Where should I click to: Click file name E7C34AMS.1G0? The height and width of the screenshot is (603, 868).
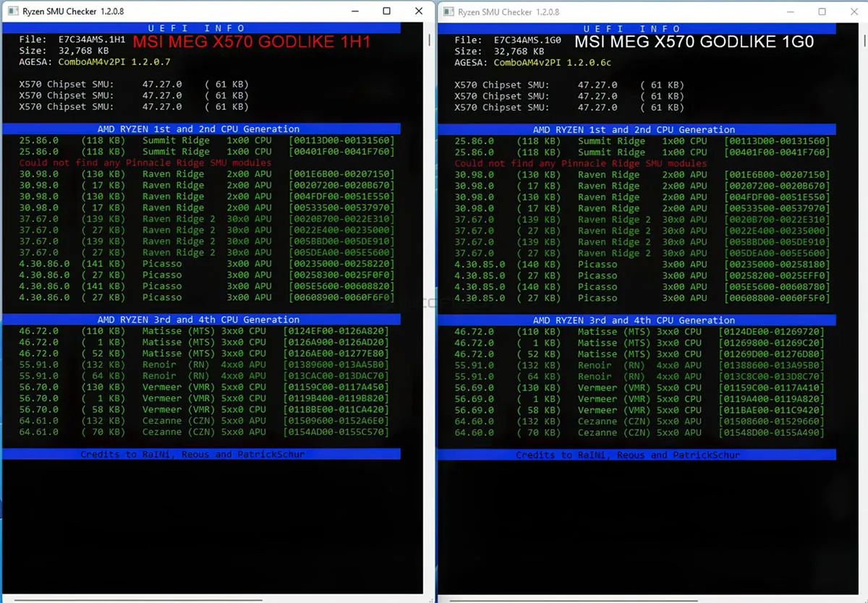pyautogui.click(x=527, y=40)
